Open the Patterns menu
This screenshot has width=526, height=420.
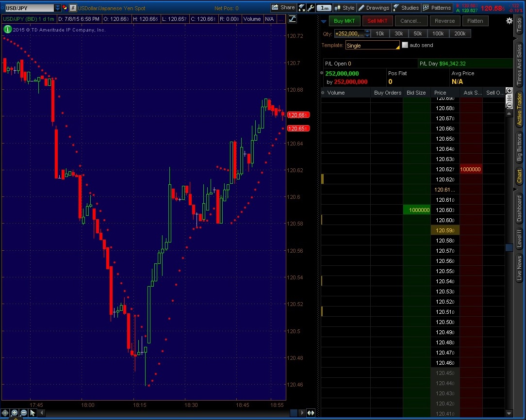click(437, 8)
